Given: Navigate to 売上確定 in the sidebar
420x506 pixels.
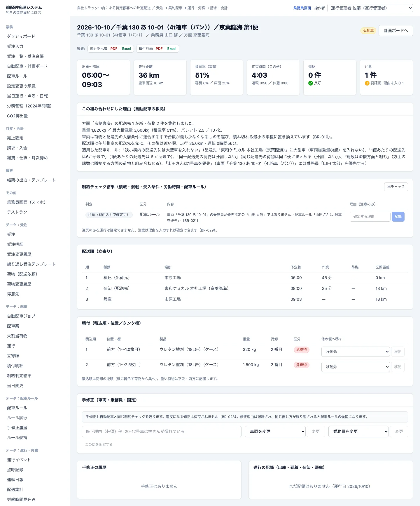Looking at the screenshot, I should pyautogui.click(x=15, y=138).
